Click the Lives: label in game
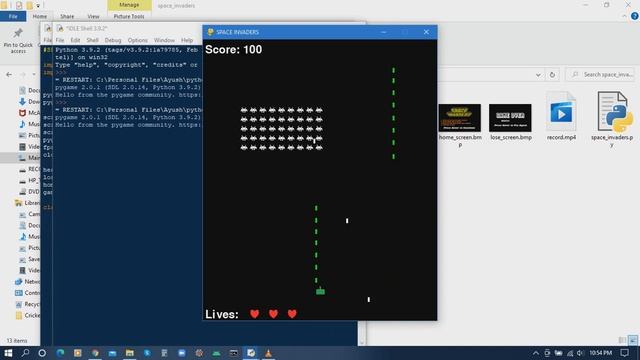 coord(222,314)
